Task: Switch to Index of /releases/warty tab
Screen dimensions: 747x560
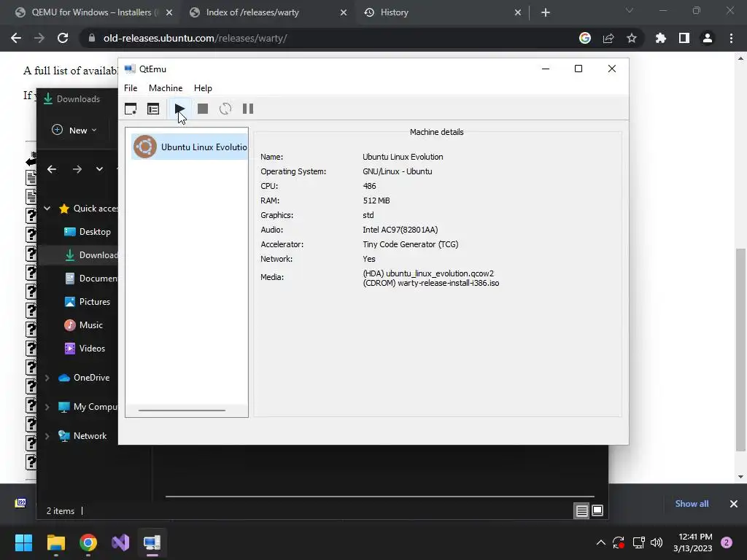Action: click(x=252, y=12)
